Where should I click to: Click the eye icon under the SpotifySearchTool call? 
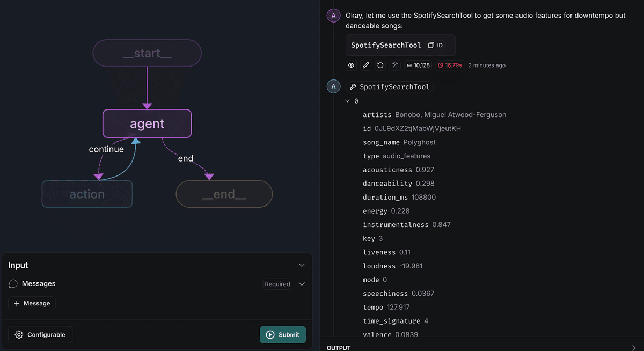click(352, 65)
